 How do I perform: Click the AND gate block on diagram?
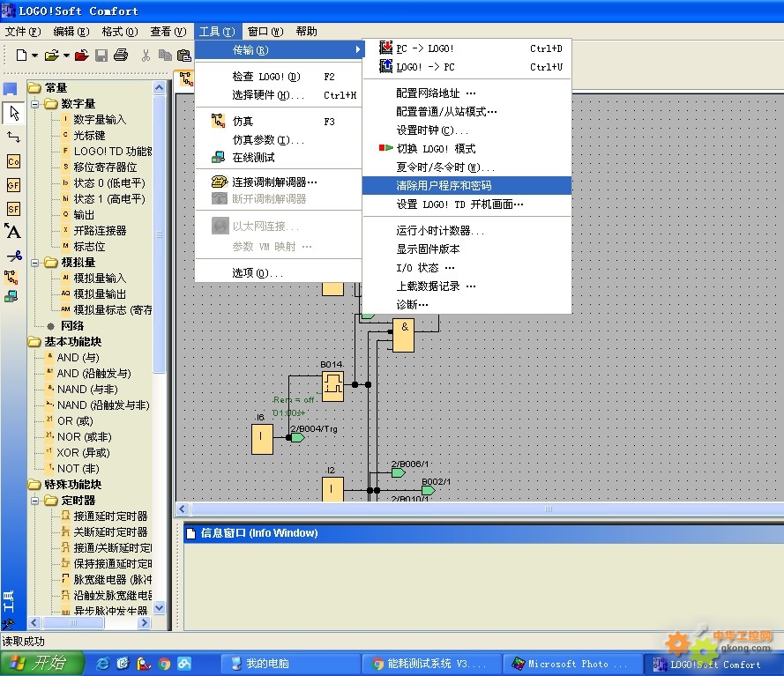point(403,336)
